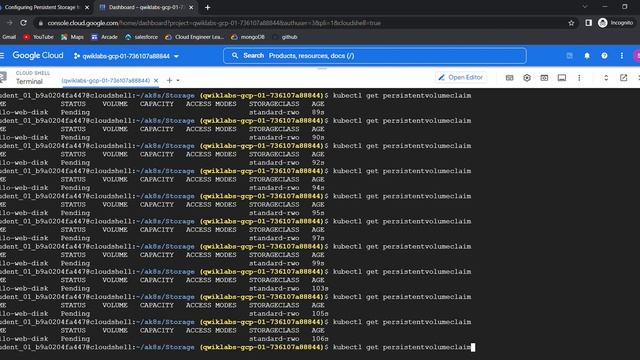This screenshot has height=360, width=640.
Task: Activate Cloud Shell icon in blue header
Action: coord(569,56)
